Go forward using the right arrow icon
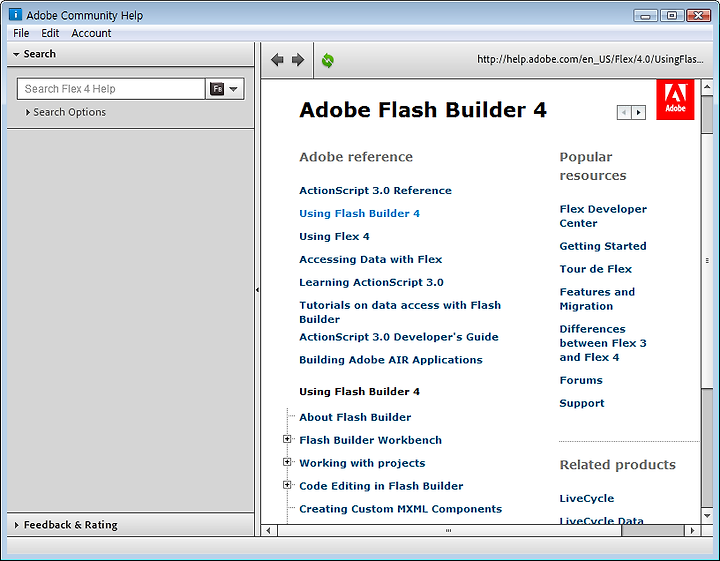This screenshot has height=561, width=720. (298, 60)
